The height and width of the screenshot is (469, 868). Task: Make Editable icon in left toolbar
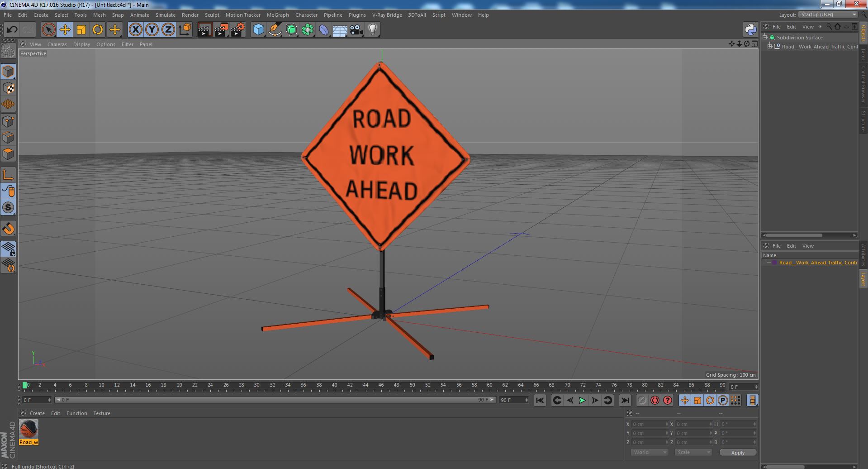tap(8, 51)
